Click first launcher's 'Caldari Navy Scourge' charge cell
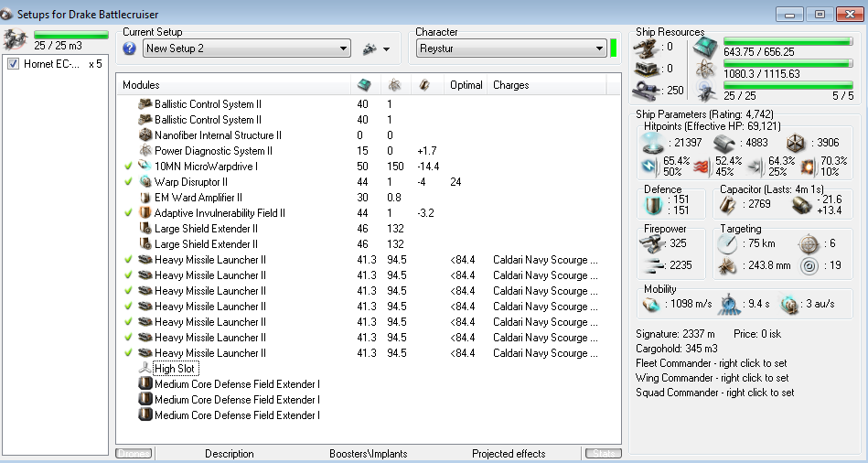 [545, 259]
